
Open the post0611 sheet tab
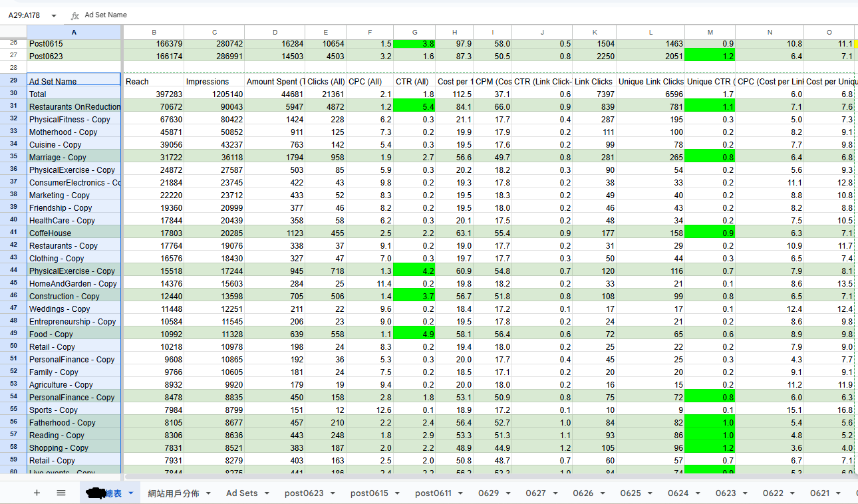coord(433,493)
